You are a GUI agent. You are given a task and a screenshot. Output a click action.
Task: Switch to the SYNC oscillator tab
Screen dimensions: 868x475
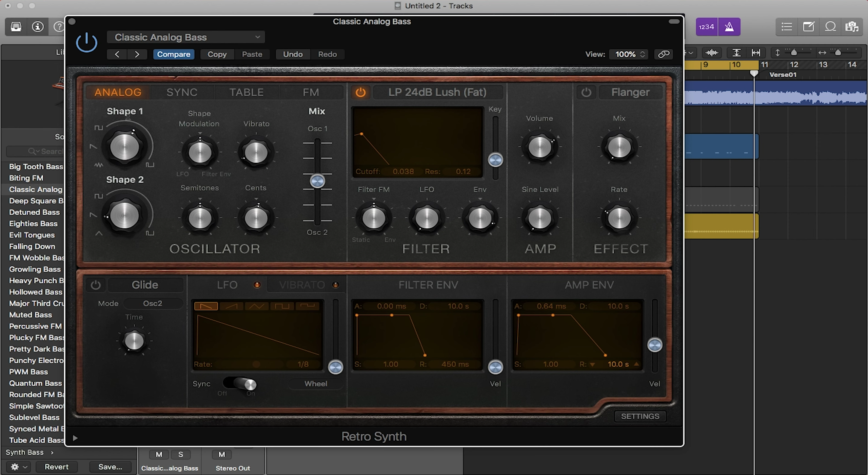click(182, 92)
